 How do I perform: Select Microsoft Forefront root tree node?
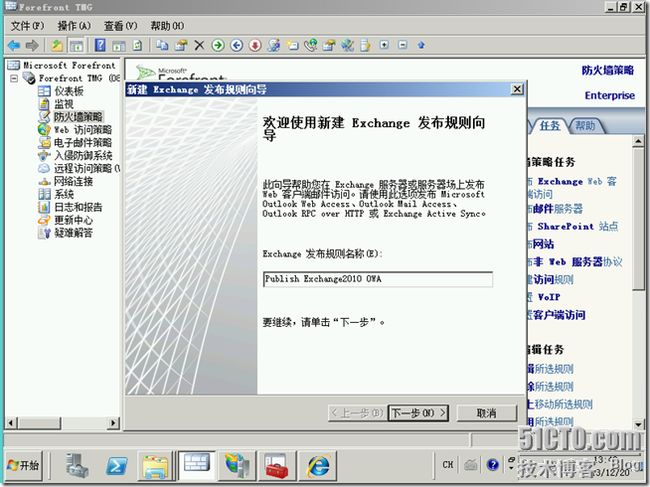coord(69,65)
